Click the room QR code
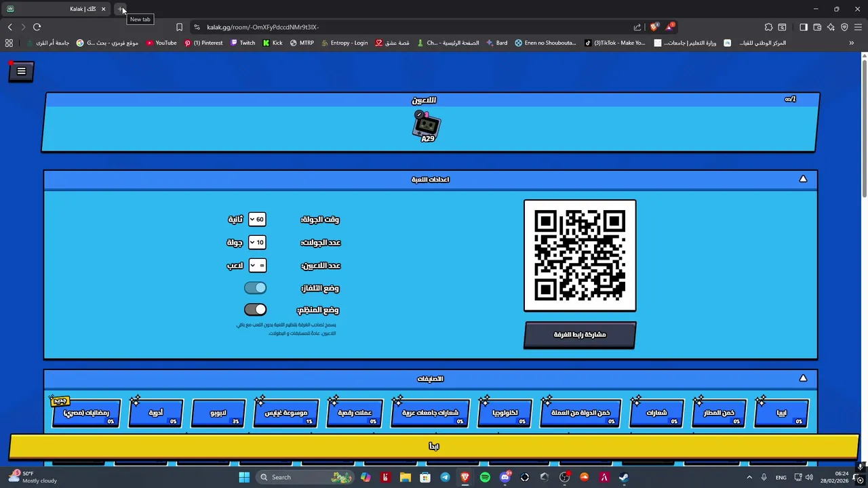868x488 pixels. (580, 256)
